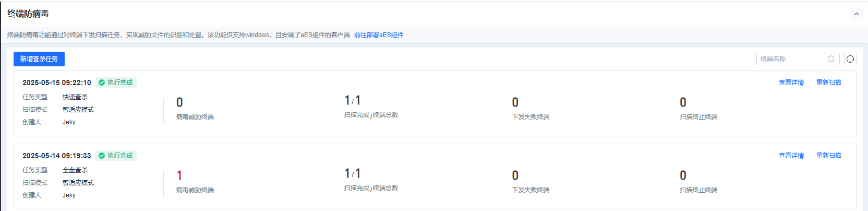Click the 下发失败终端 count in the 05-15 task
868x211 pixels.
pyautogui.click(x=515, y=102)
